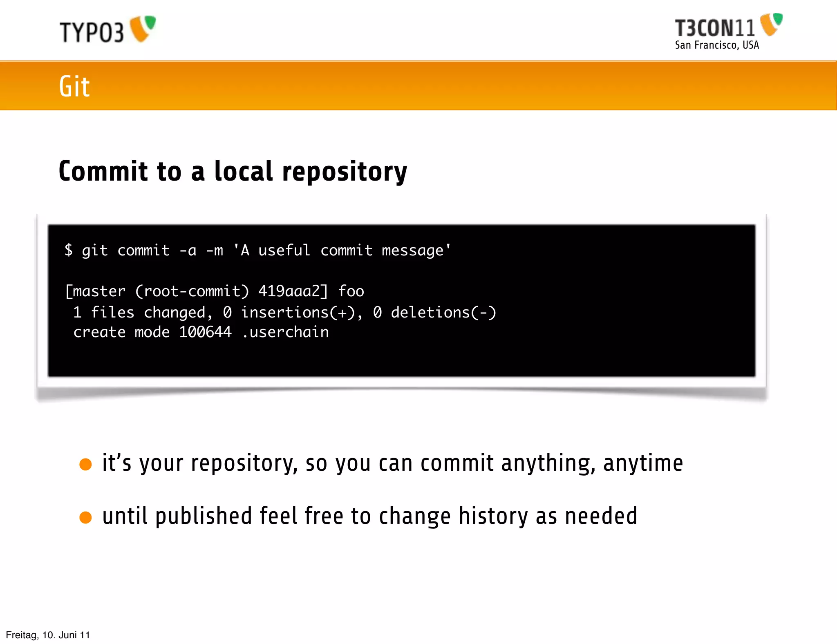Click the TYPO3 logo at top left

pyautogui.click(x=108, y=29)
